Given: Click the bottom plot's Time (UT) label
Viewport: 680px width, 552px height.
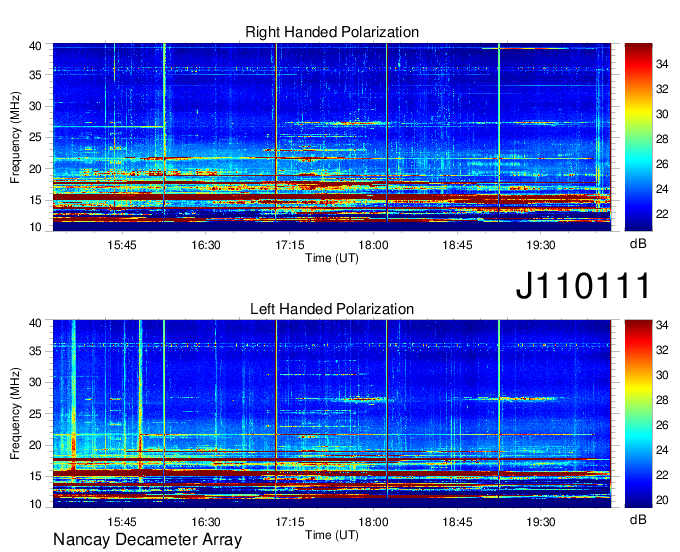Looking at the screenshot, I should [x=332, y=535].
